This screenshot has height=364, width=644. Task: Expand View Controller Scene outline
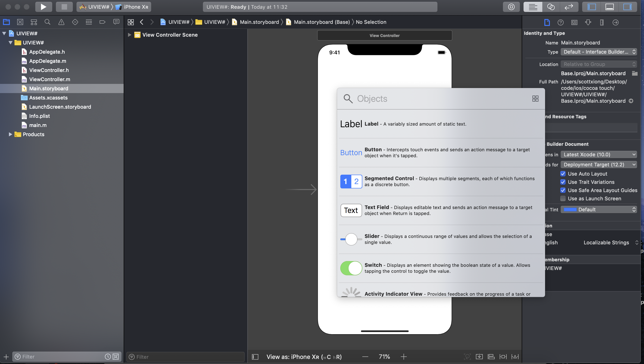click(x=129, y=35)
